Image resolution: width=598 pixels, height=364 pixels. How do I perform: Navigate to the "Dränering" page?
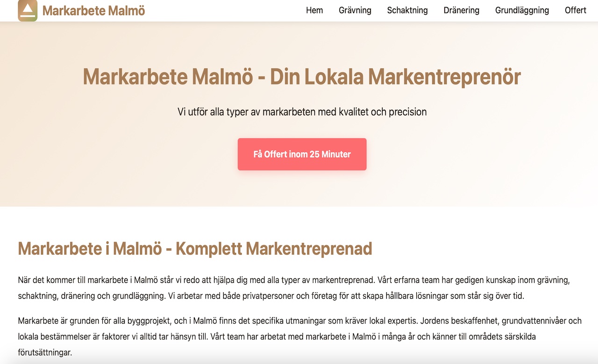tap(461, 10)
